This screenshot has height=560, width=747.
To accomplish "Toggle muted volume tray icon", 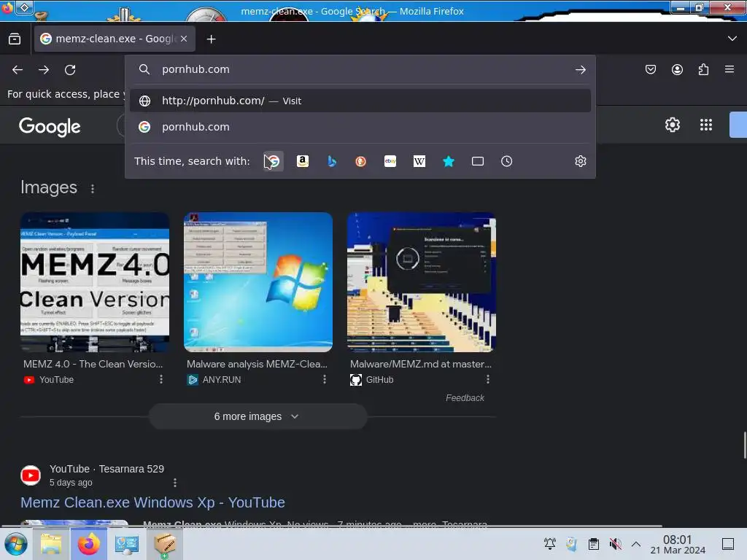I will pos(615,544).
